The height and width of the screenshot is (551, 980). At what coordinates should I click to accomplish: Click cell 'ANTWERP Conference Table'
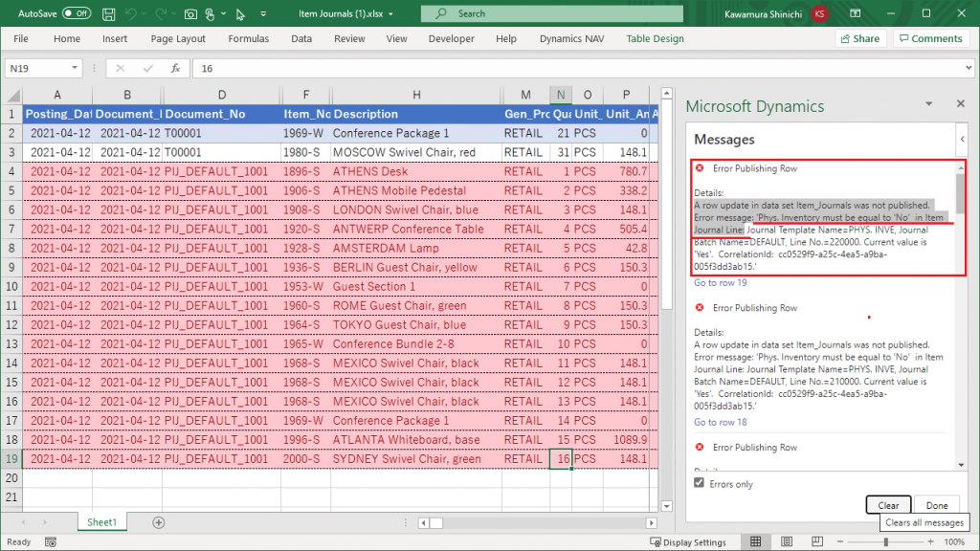click(x=416, y=229)
